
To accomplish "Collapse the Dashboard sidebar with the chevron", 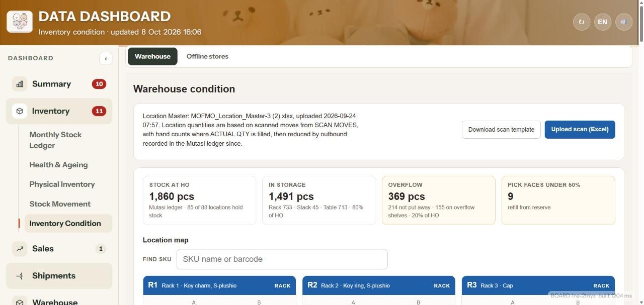I will pyautogui.click(x=106, y=58).
